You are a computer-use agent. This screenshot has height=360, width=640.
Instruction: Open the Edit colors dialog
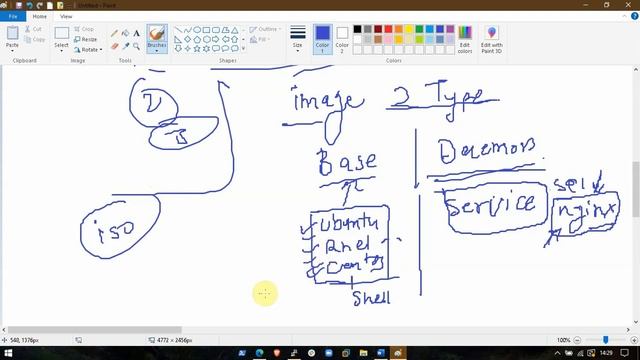(465, 39)
